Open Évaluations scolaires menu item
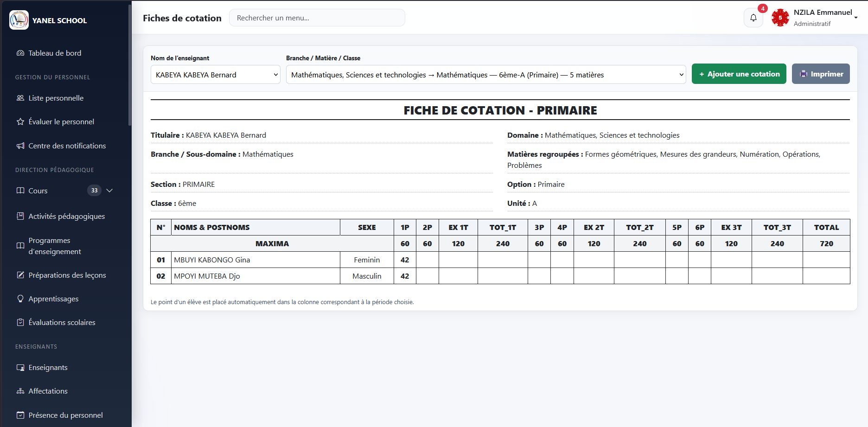The width and height of the screenshot is (868, 427). click(65, 322)
